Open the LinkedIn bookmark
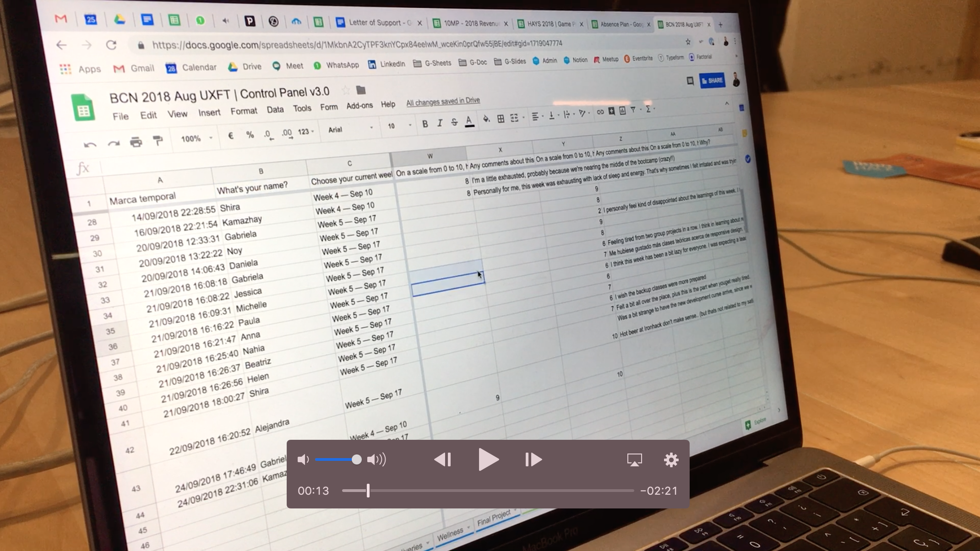The height and width of the screenshot is (551, 980). click(x=387, y=64)
